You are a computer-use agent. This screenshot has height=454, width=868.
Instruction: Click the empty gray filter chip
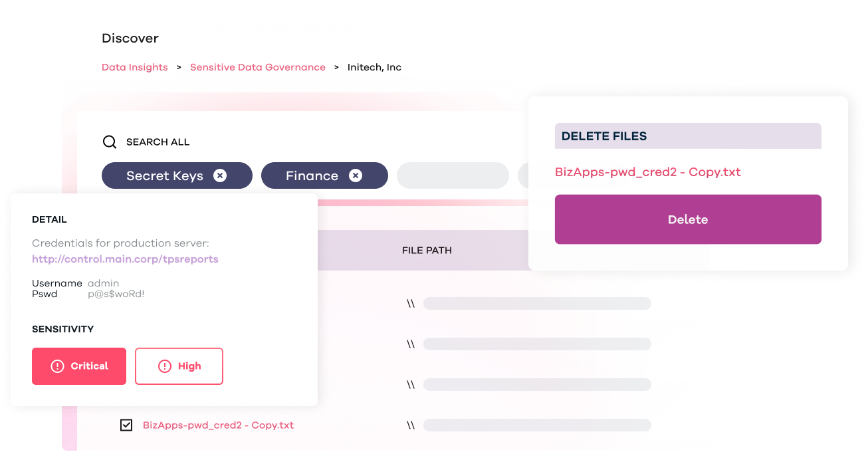coord(453,175)
